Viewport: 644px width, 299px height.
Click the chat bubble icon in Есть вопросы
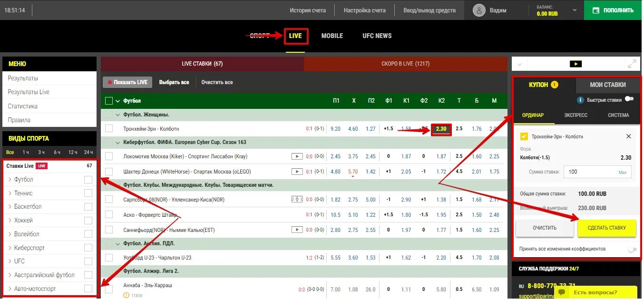(563, 292)
